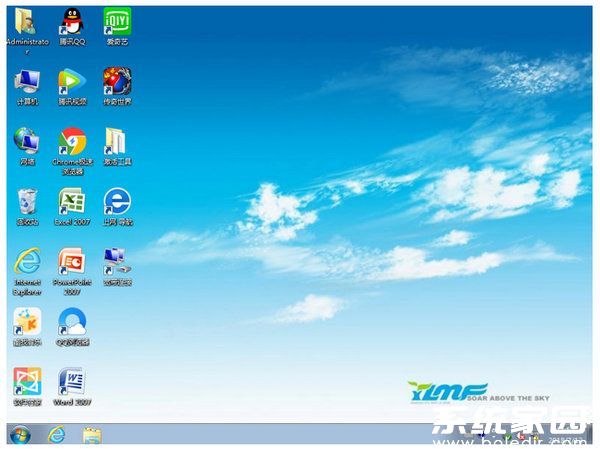The width and height of the screenshot is (600, 449).
Task: Open the Computer (计算机) desktop icon
Action: (x=27, y=82)
